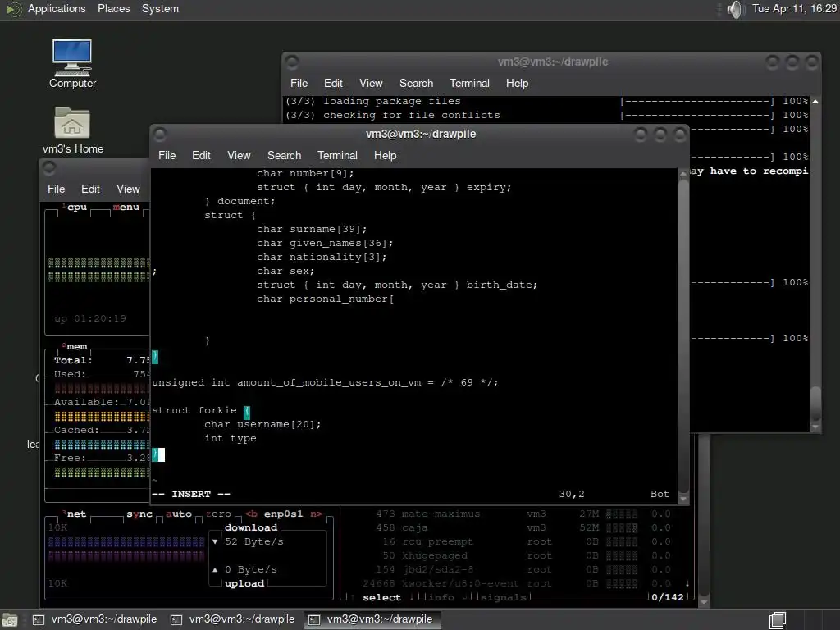Open window menu button of front vim terminal

point(160,135)
